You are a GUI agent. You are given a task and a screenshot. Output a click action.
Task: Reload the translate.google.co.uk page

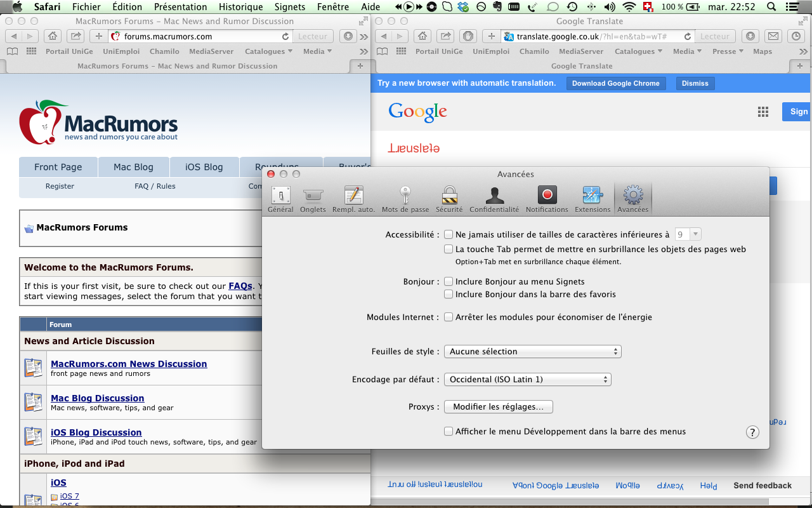(x=688, y=37)
